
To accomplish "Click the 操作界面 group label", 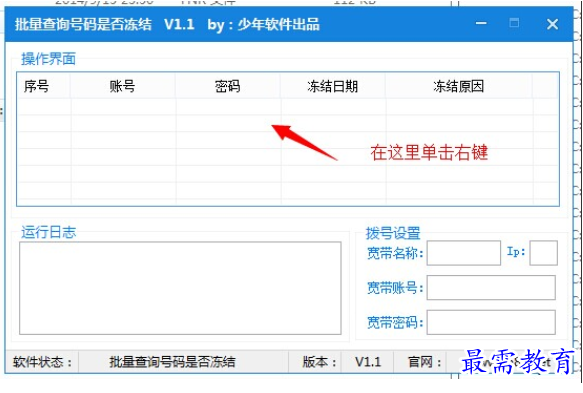I will tap(48, 59).
